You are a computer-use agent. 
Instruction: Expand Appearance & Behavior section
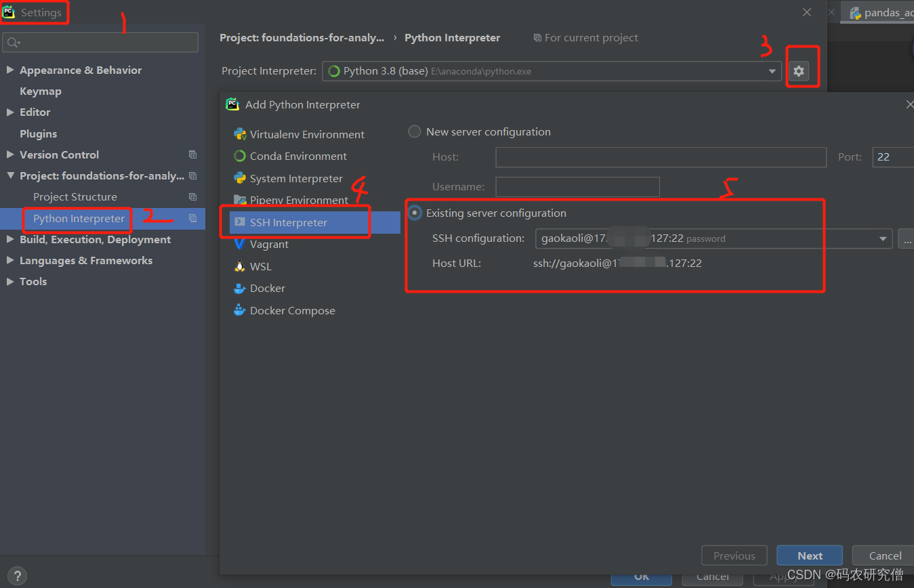click(10, 70)
